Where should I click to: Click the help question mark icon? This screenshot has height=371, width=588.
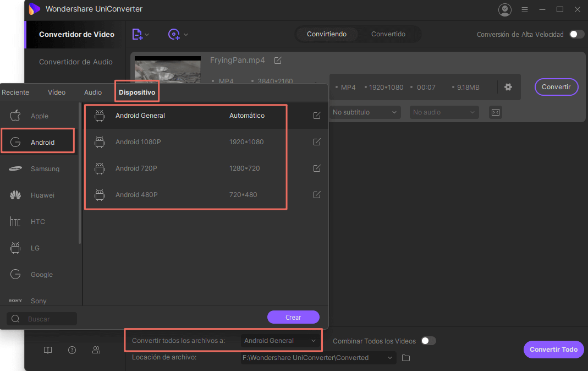click(72, 350)
